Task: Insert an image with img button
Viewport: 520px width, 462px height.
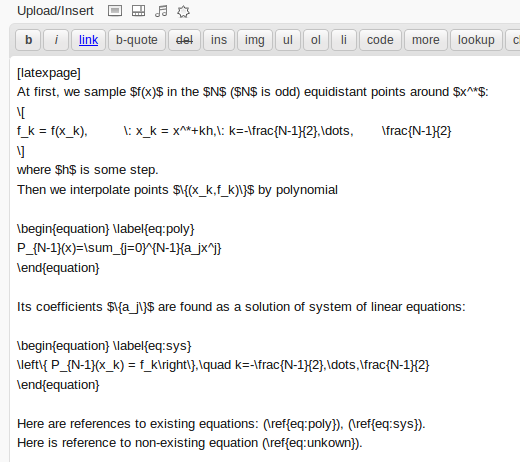Action: 255,40
